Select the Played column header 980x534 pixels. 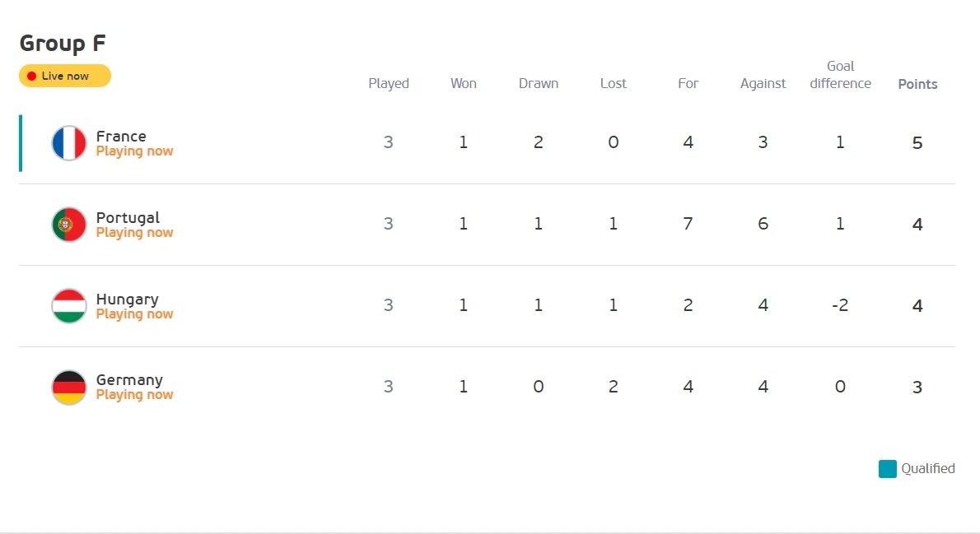tap(389, 84)
